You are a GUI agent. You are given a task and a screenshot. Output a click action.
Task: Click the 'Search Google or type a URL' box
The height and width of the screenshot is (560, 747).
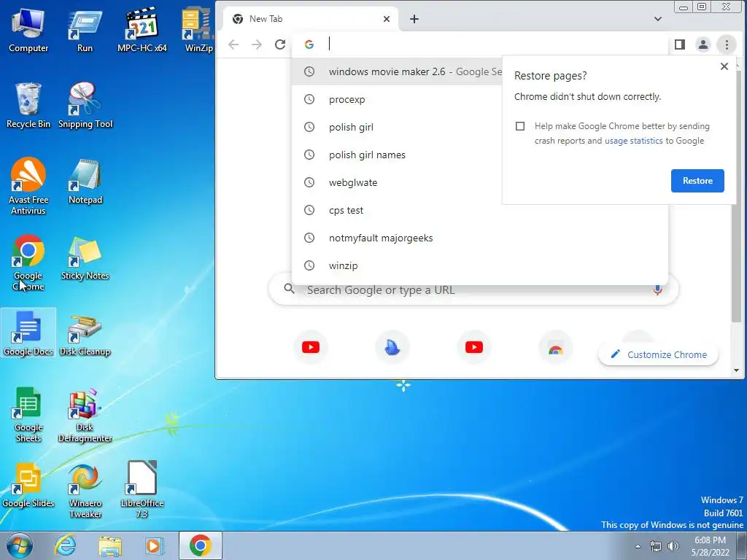point(473,289)
